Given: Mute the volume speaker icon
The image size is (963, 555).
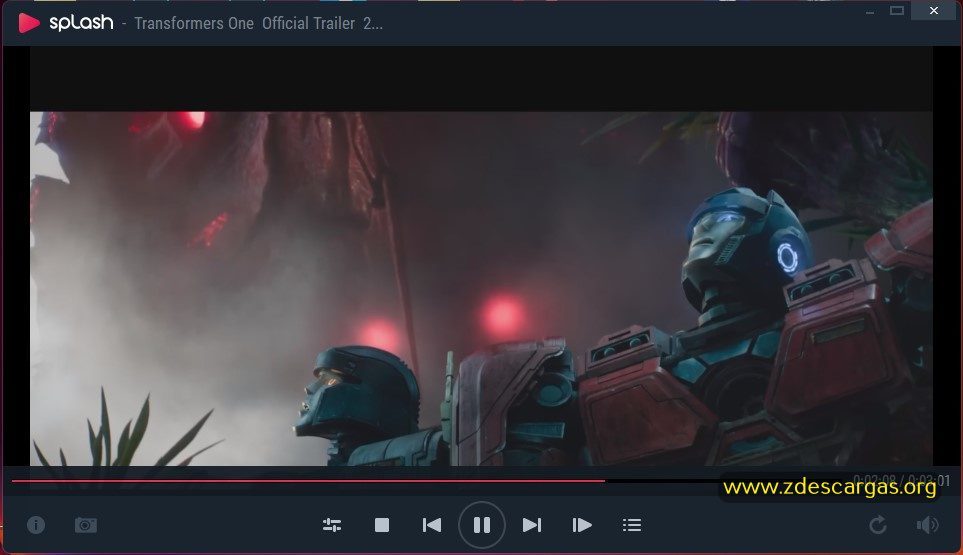Looking at the screenshot, I should 927,525.
